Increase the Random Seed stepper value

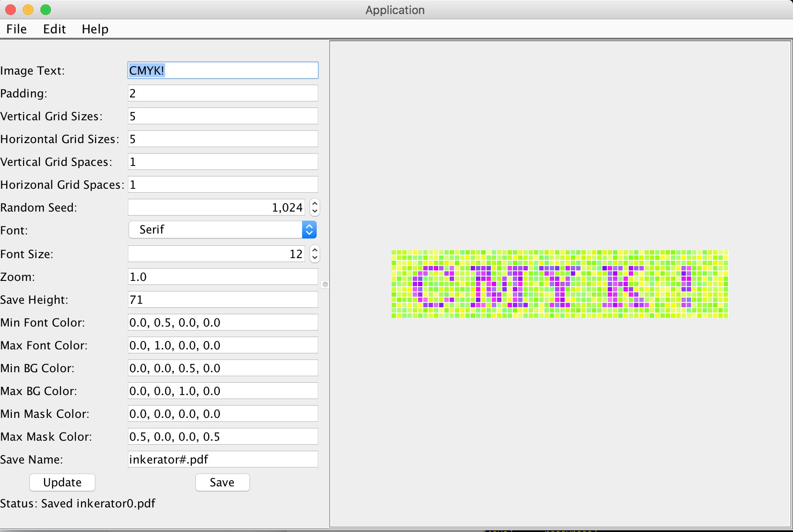click(x=314, y=204)
